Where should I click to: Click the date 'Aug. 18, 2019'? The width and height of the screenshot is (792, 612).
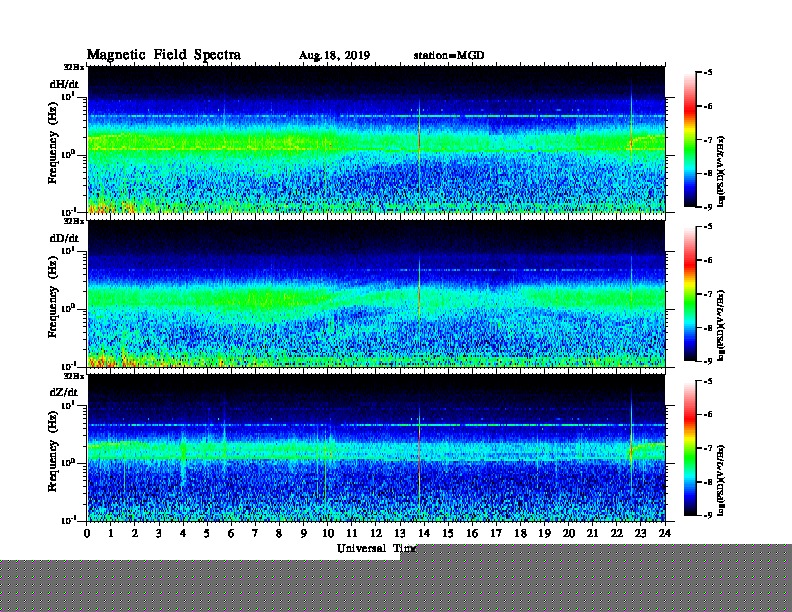pyautogui.click(x=334, y=56)
